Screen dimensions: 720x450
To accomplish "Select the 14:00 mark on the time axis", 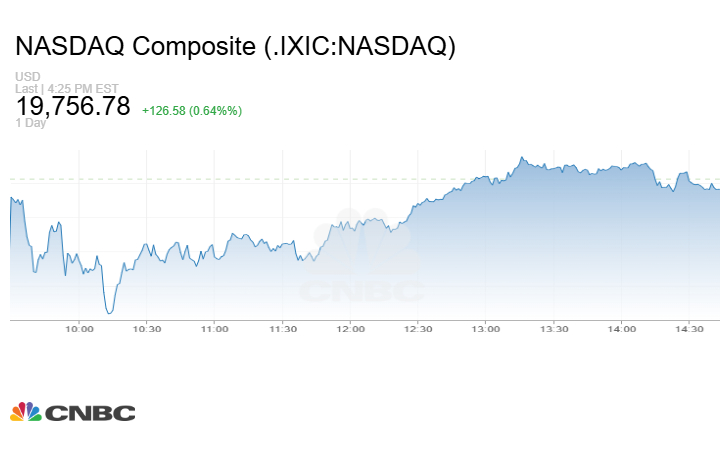I will tap(621, 329).
